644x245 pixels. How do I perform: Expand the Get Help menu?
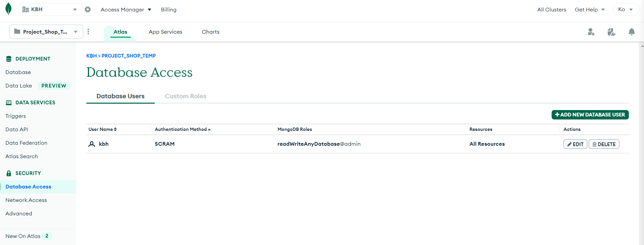[x=590, y=9]
